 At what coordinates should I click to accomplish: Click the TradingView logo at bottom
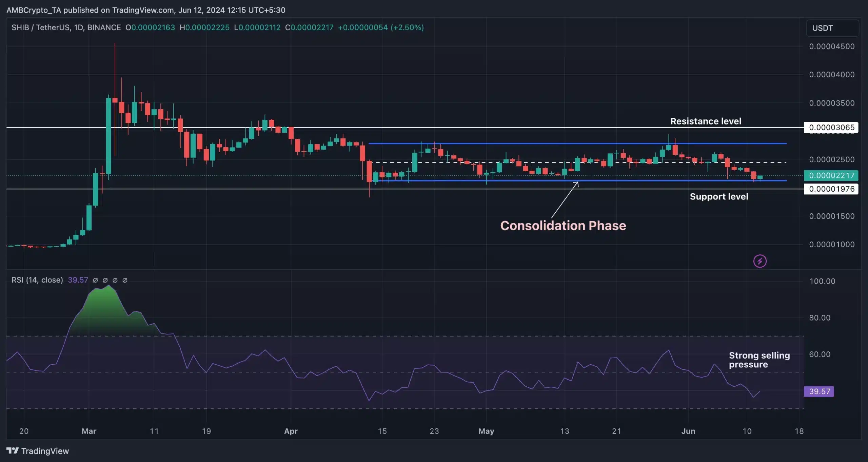point(38,451)
